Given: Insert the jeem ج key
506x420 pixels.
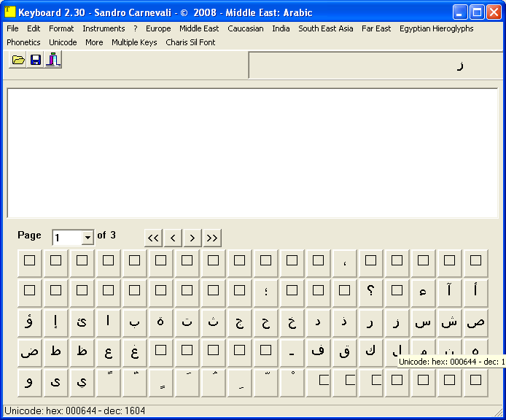Looking at the screenshot, I should click(x=239, y=323).
